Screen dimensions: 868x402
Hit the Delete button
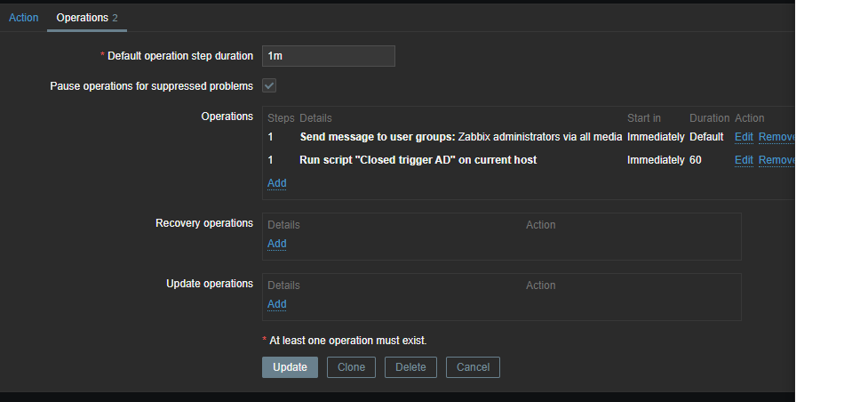(410, 367)
